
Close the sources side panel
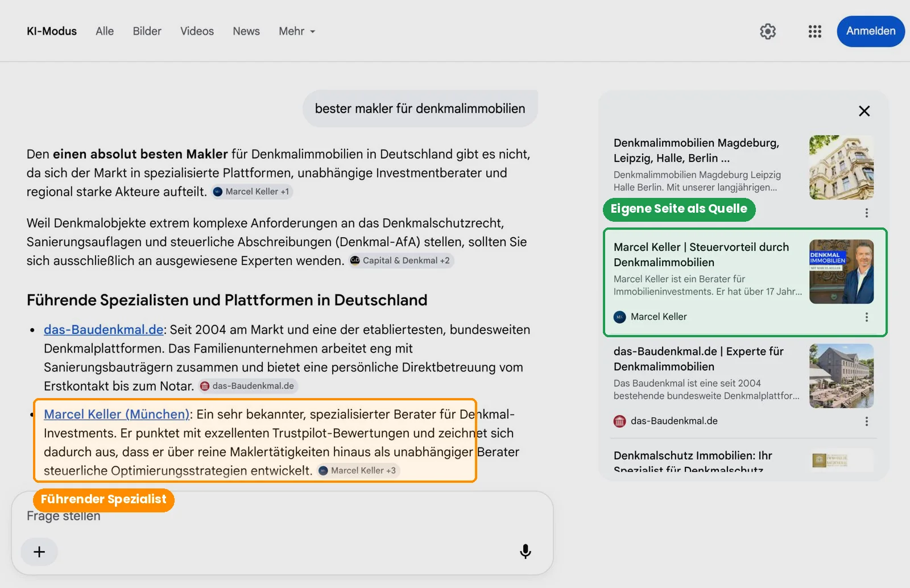(864, 111)
